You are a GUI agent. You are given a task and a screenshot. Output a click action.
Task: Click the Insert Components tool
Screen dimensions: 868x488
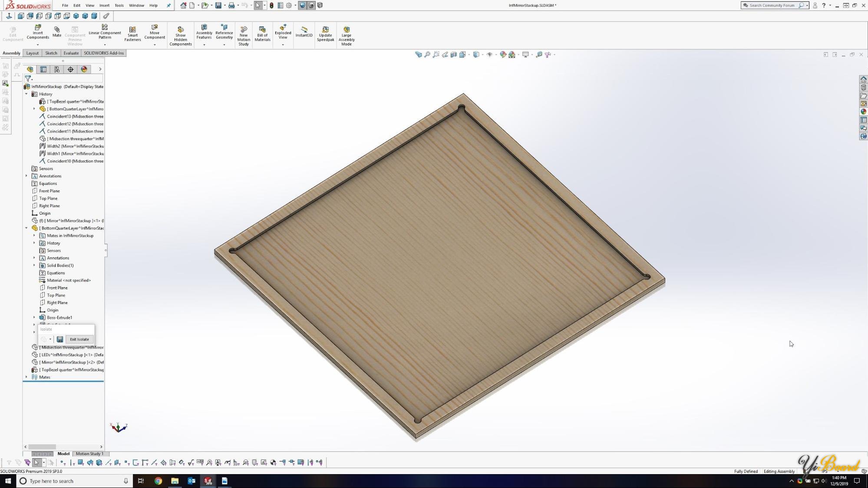point(38,32)
